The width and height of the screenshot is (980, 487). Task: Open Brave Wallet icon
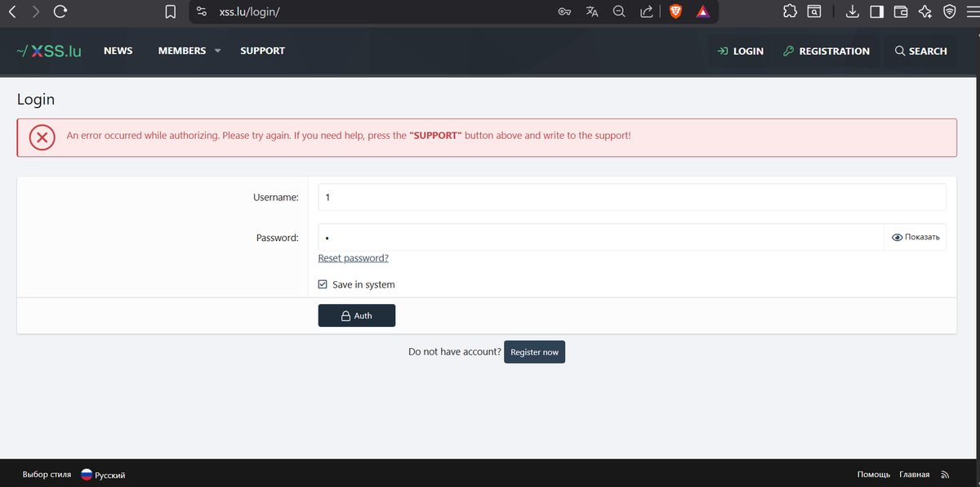tap(901, 11)
